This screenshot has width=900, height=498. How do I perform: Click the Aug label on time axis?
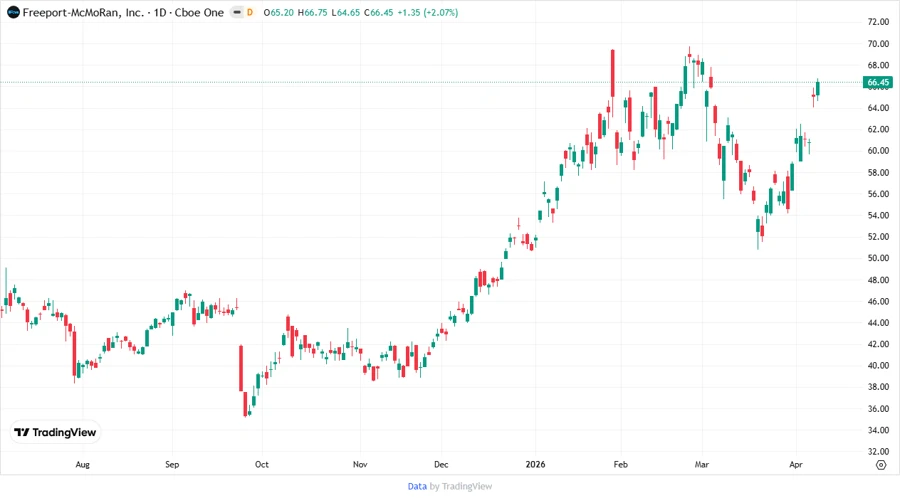tap(83, 464)
